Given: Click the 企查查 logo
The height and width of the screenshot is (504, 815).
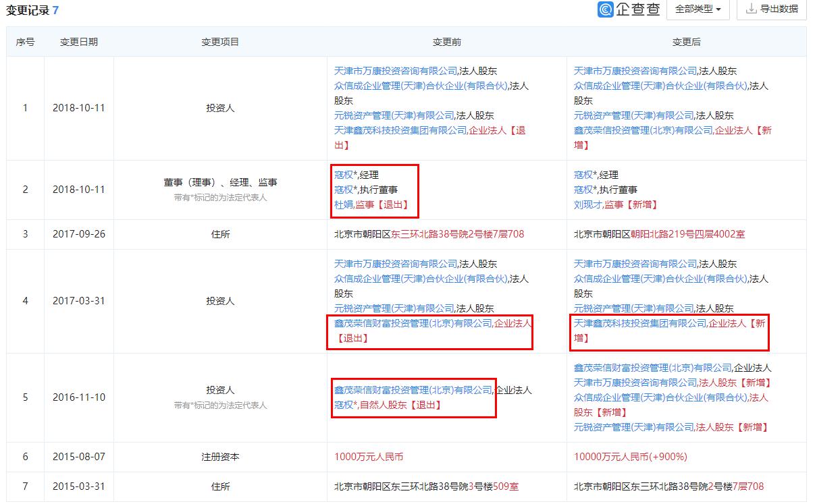Looking at the screenshot, I should pos(629,9).
